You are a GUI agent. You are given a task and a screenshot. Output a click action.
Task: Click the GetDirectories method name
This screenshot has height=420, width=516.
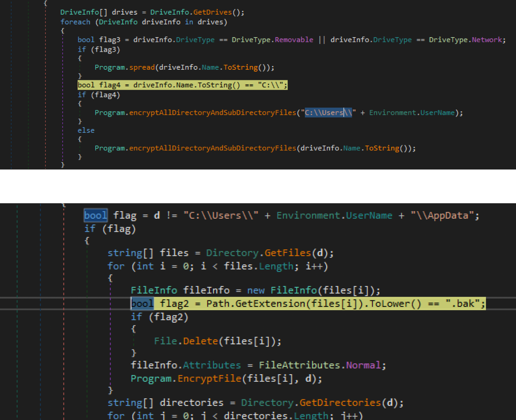(x=340, y=403)
